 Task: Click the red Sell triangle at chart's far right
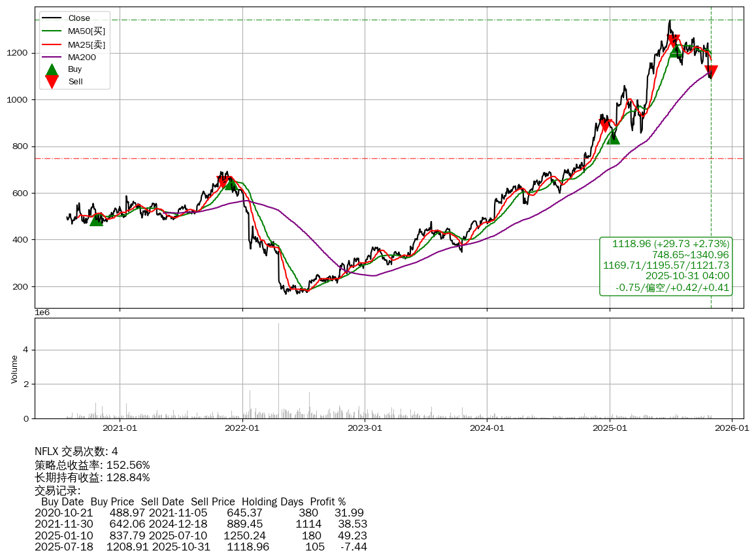[711, 72]
